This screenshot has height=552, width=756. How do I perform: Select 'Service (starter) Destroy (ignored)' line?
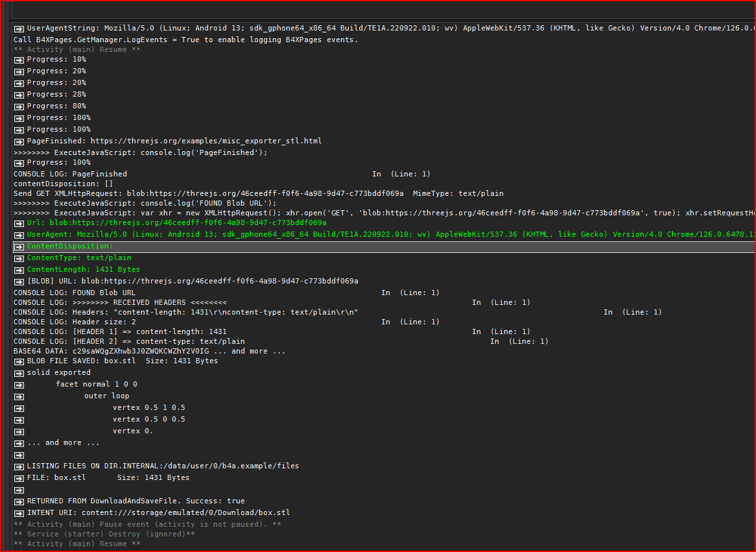[104, 534]
